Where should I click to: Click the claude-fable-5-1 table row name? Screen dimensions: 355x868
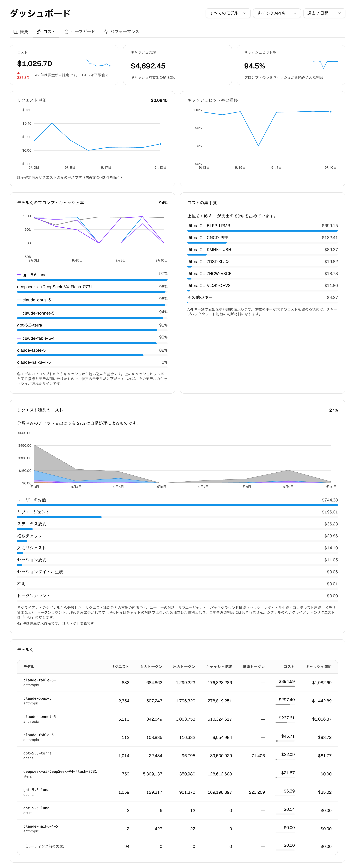click(x=40, y=680)
